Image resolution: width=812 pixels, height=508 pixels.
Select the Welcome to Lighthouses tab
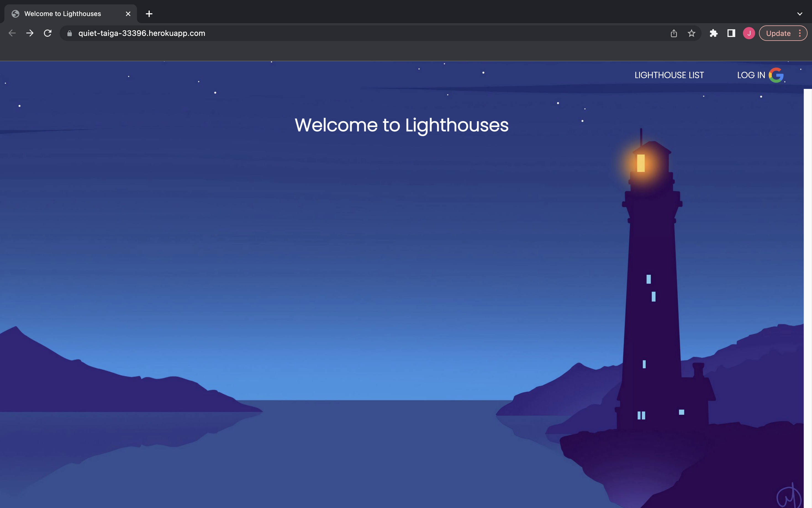click(x=71, y=14)
